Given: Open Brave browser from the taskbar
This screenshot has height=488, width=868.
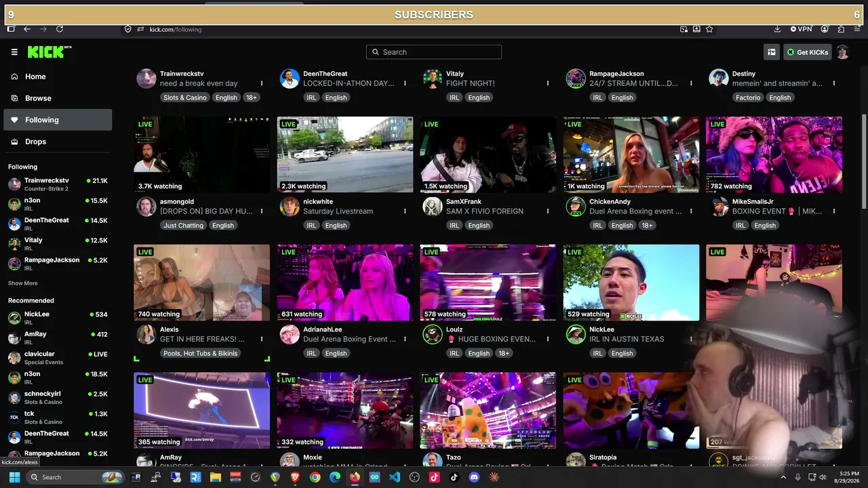Looking at the screenshot, I should pos(295,477).
